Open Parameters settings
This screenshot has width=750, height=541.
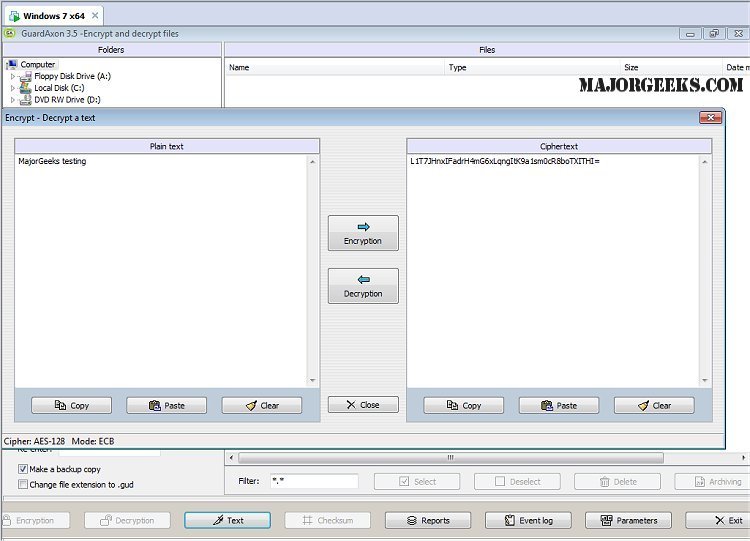[628, 520]
